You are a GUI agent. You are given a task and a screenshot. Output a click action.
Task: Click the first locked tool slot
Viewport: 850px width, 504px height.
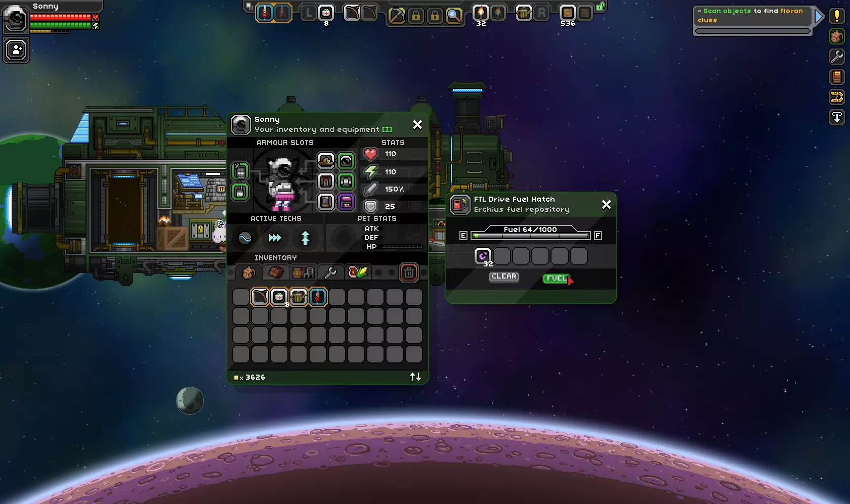(416, 16)
